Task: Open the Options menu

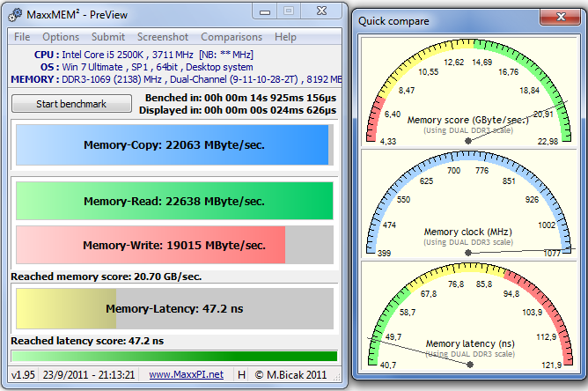Action: [61, 37]
